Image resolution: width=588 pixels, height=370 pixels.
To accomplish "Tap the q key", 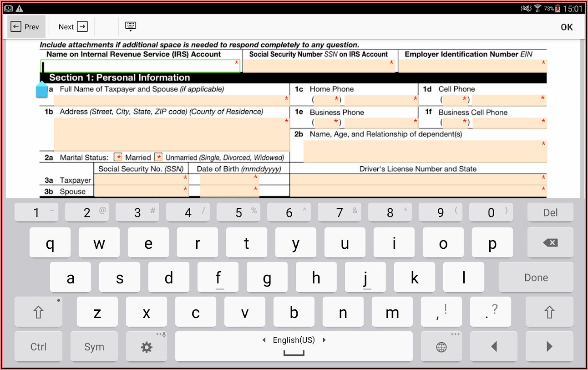I will tap(50, 243).
